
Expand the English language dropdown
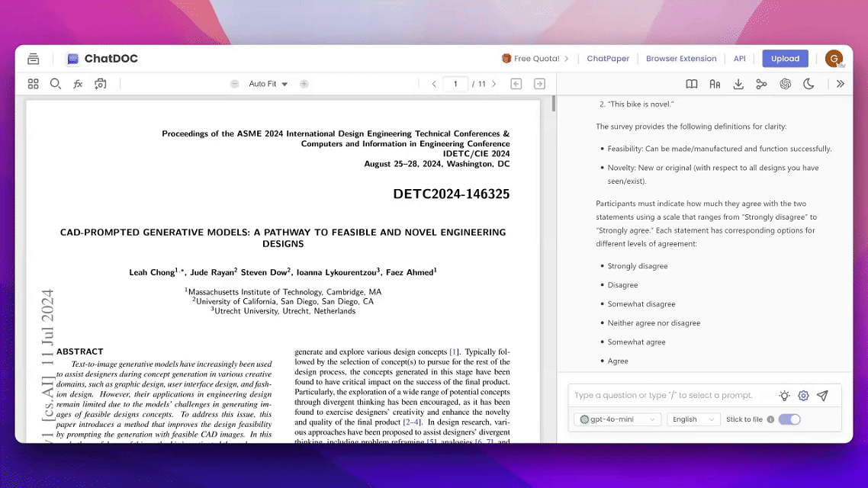[x=693, y=419]
